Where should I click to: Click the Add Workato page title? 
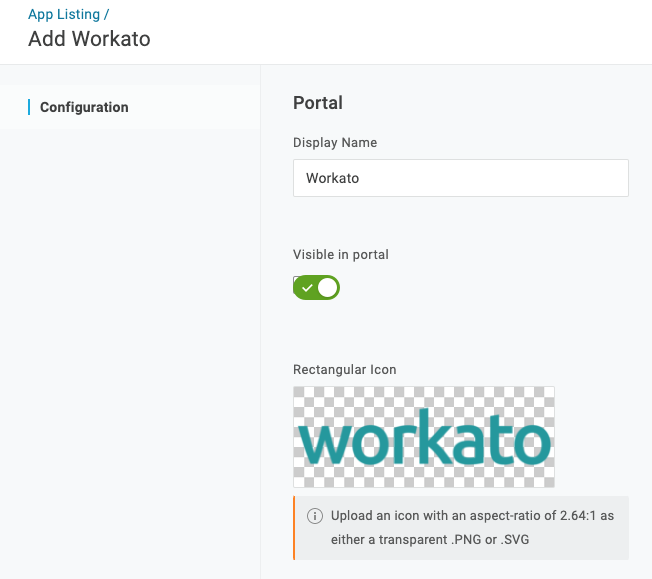pos(89,39)
